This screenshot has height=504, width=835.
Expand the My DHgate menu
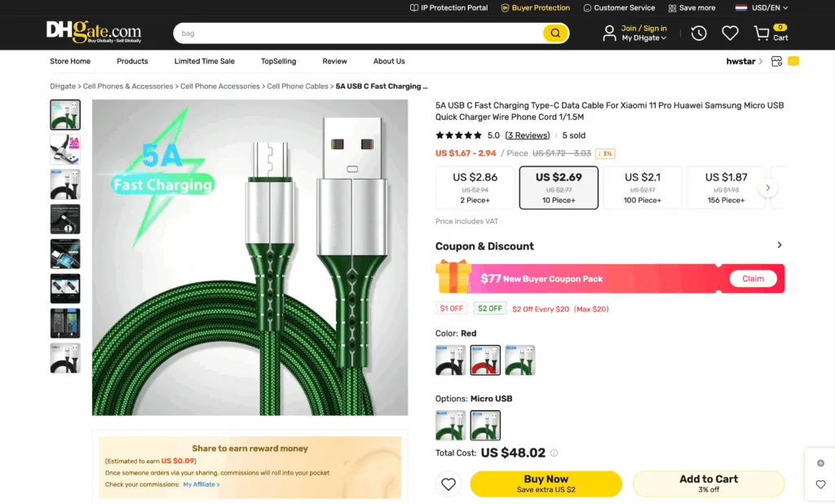click(x=635, y=38)
